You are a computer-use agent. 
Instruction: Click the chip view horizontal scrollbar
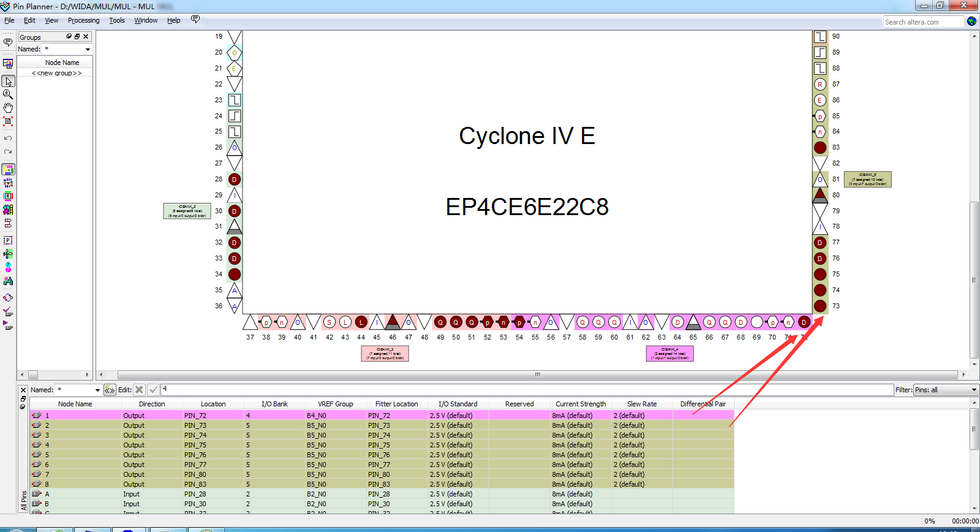[537, 374]
